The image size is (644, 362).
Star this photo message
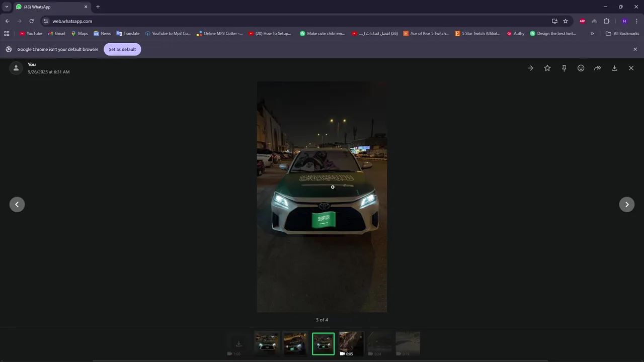547,68
